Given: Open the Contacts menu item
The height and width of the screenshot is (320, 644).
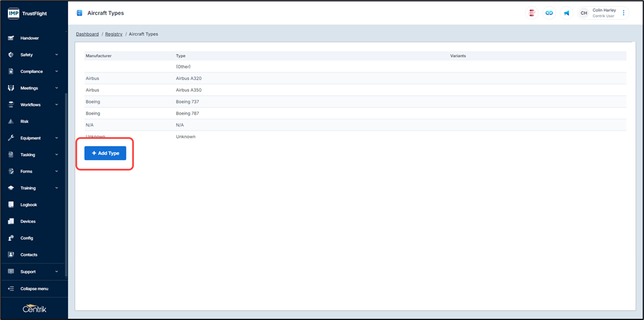Looking at the screenshot, I should click(x=29, y=255).
